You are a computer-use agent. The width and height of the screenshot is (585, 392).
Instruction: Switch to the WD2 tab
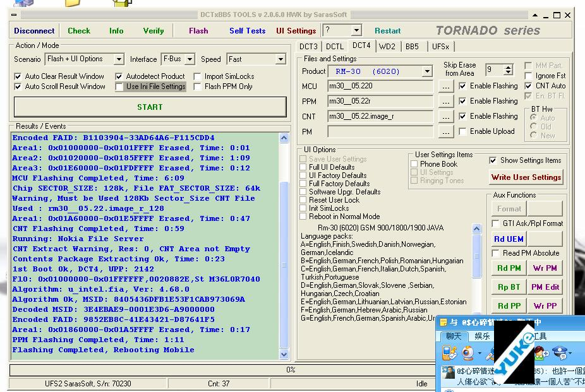(x=387, y=47)
